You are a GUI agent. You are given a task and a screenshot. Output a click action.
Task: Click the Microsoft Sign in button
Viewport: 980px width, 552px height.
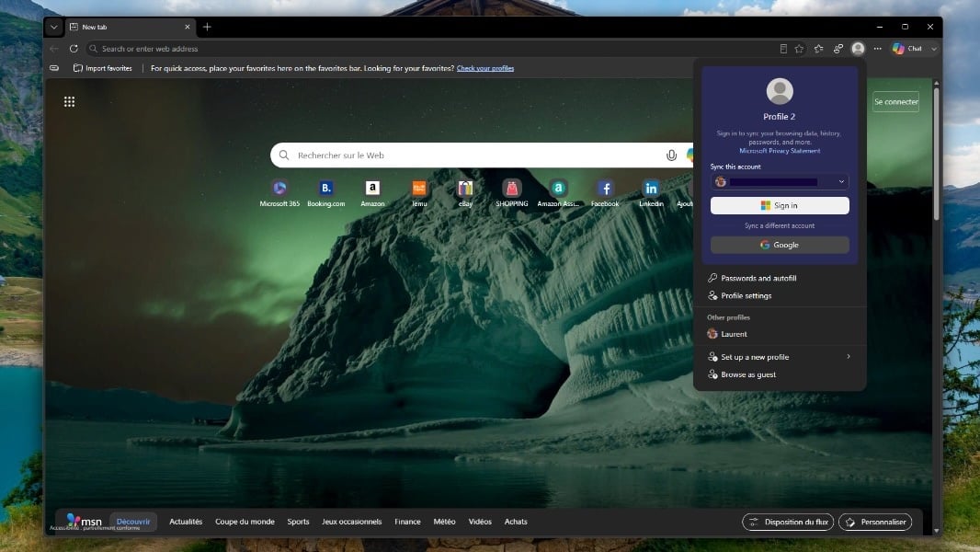click(x=780, y=206)
